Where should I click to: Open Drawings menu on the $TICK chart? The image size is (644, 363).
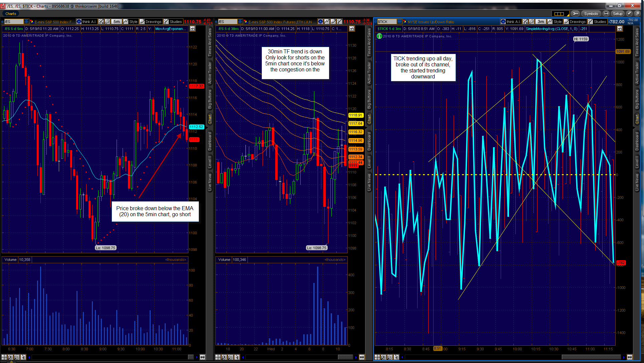click(575, 22)
